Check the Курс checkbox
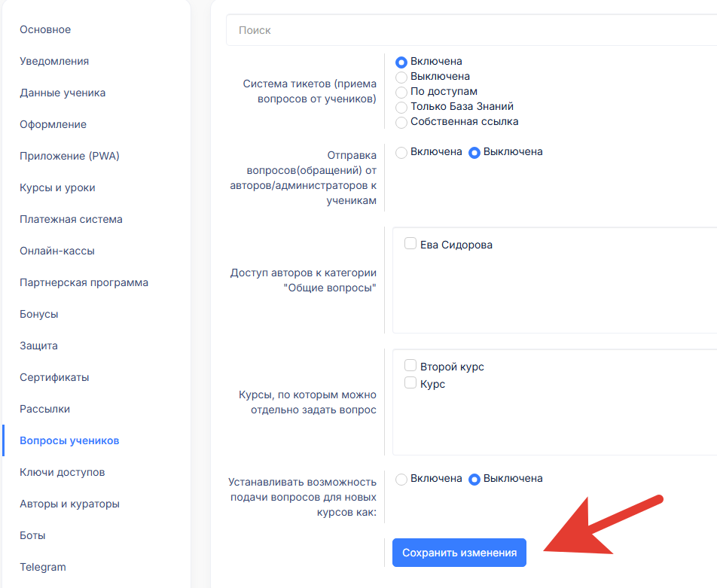This screenshot has height=588, width=717. [410, 383]
